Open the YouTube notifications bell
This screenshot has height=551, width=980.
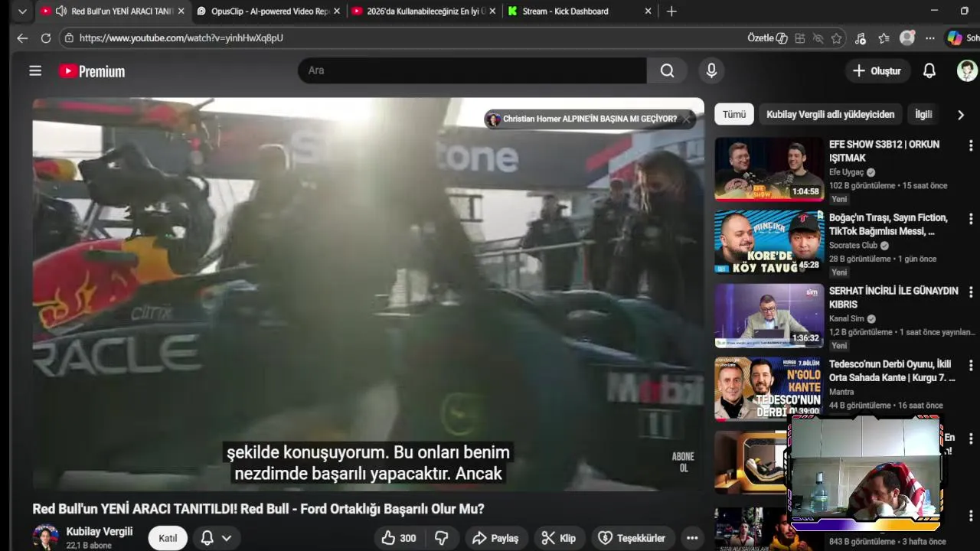click(929, 70)
